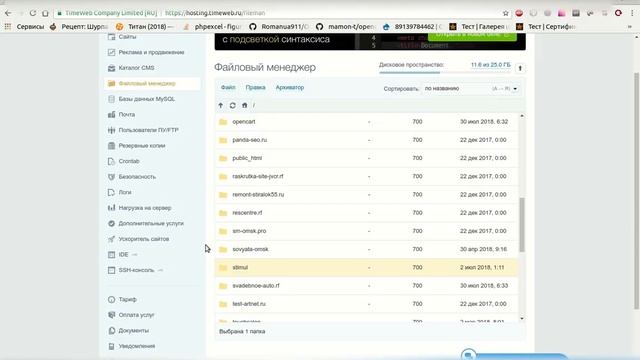Click the Тариф sidebar icon
640x360 pixels.
(x=111, y=299)
